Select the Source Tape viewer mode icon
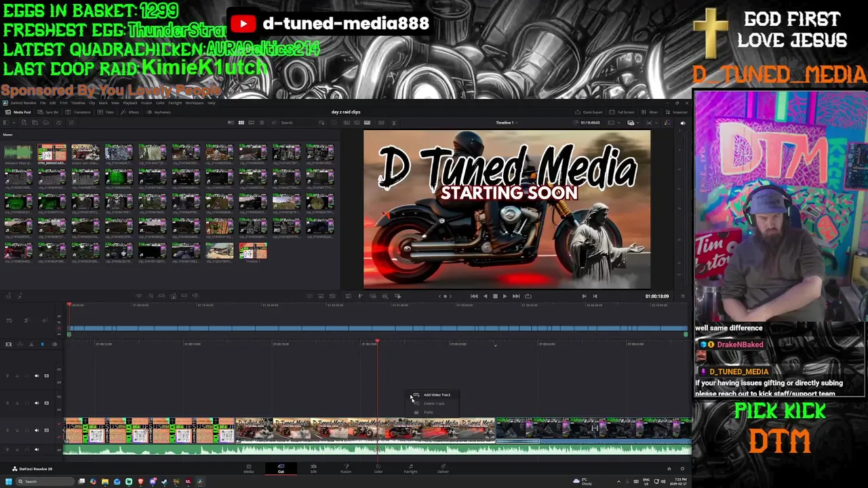The image size is (868, 488). pos(357,123)
